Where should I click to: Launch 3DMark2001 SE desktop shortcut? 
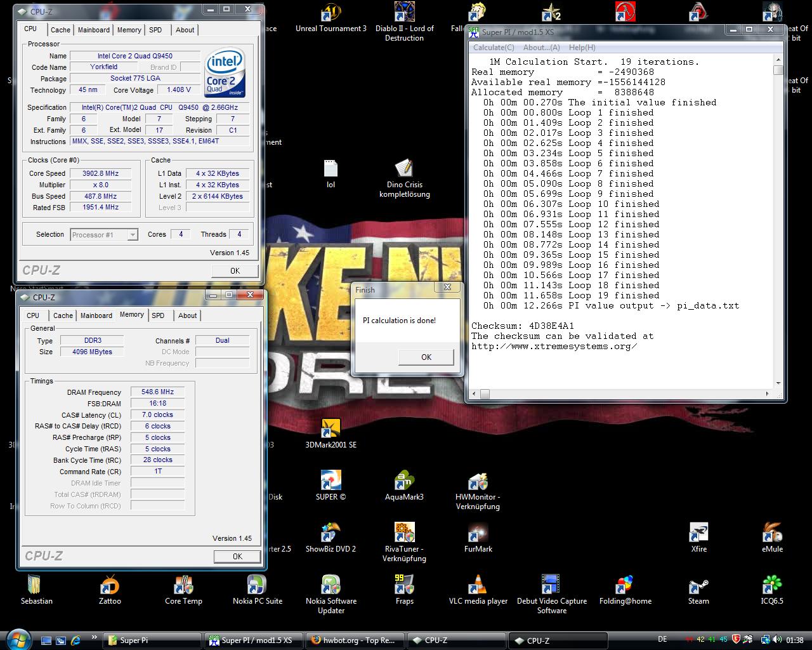tap(331, 434)
